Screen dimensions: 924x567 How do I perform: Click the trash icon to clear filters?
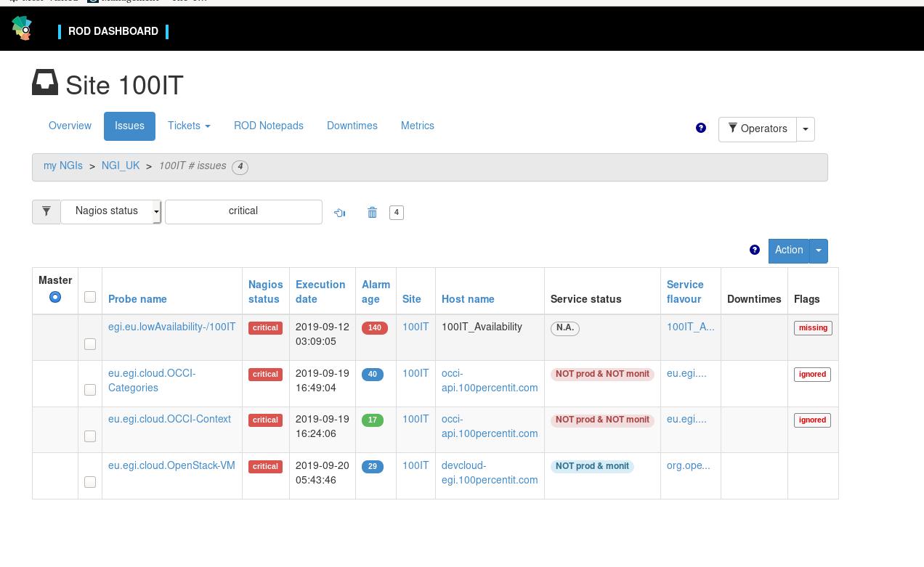point(372,213)
